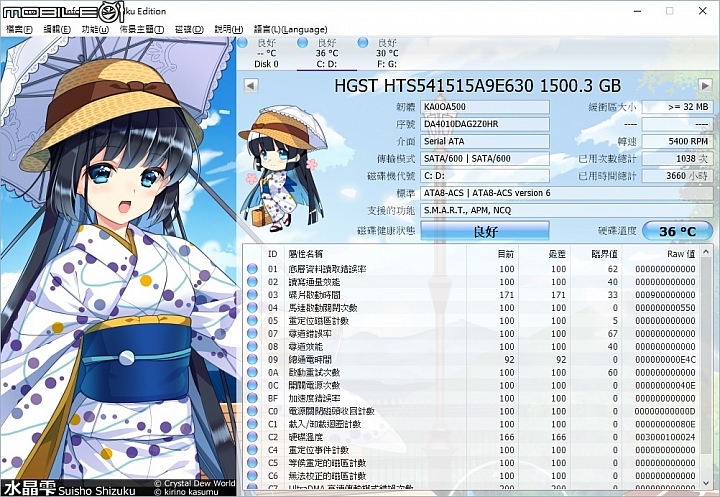The width and height of the screenshot is (720, 497).
Task: Click the 臨界值 column header
Action: point(604,254)
